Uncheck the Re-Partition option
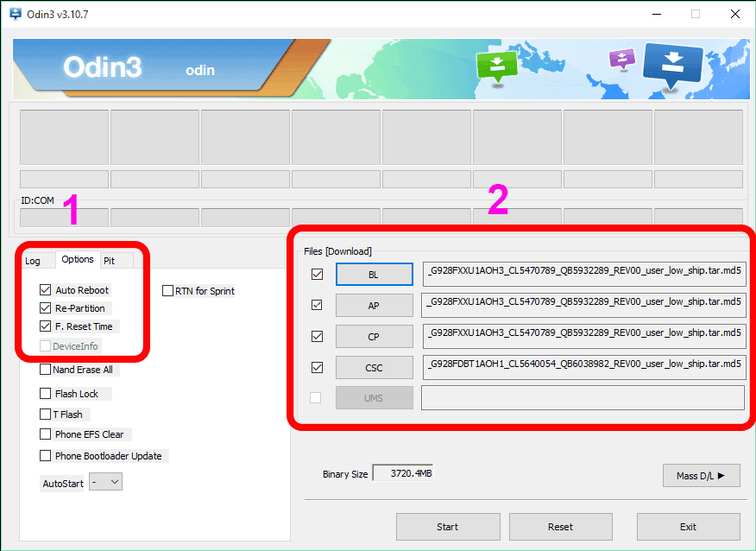This screenshot has width=756, height=551. click(46, 307)
